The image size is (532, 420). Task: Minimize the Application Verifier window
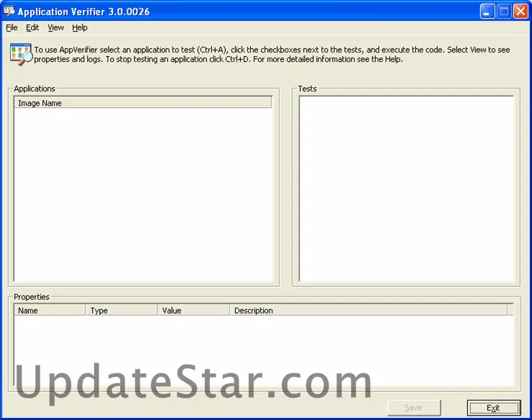coord(487,12)
